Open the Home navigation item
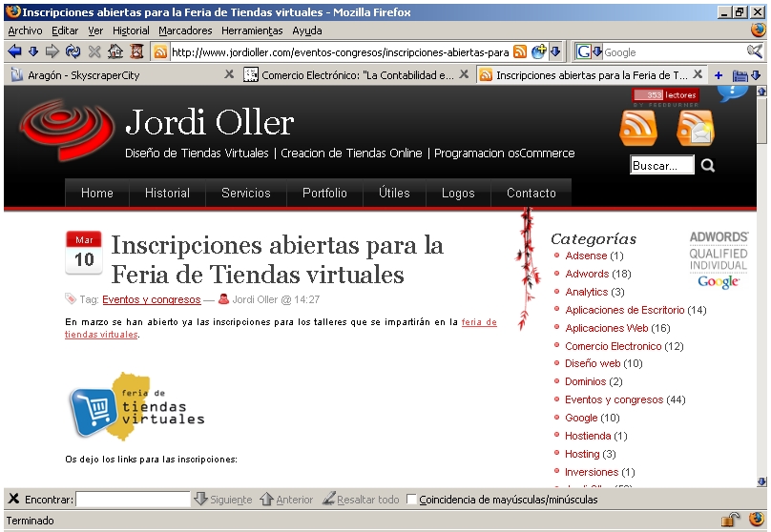Screen dimensions: 771x532 (97, 193)
